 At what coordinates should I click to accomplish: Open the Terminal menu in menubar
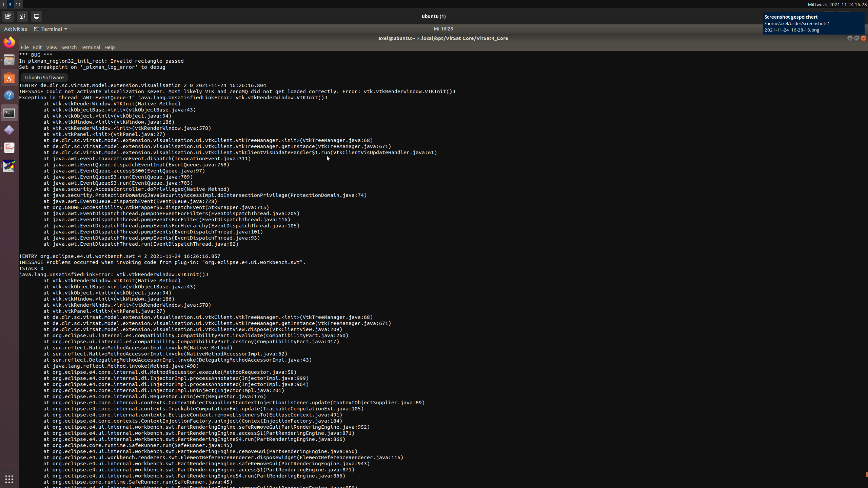point(90,47)
